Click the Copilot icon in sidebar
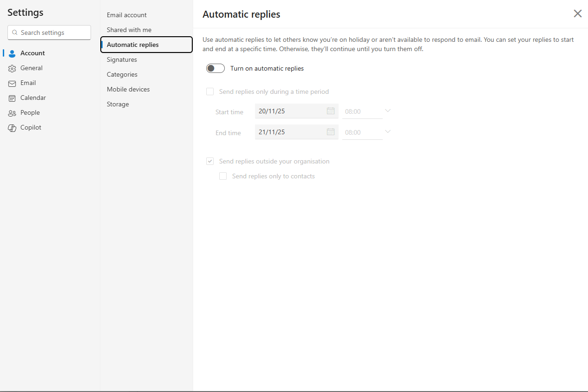The height and width of the screenshot is (392, 588). tap(12, 128)
